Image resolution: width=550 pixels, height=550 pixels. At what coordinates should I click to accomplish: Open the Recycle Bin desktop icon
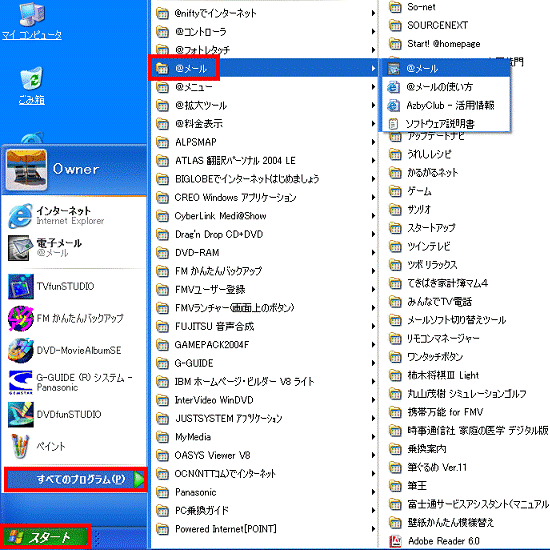coord(32,86)
